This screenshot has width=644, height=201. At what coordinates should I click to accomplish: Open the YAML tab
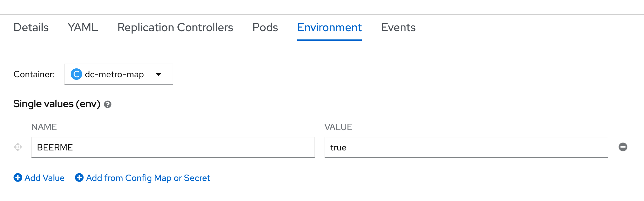(83, 27)
